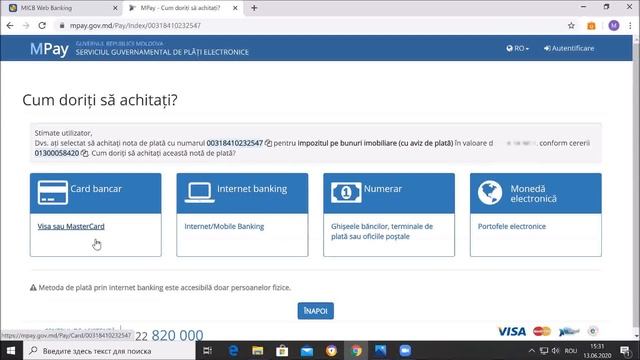Click the Autentificare login link

569,48
